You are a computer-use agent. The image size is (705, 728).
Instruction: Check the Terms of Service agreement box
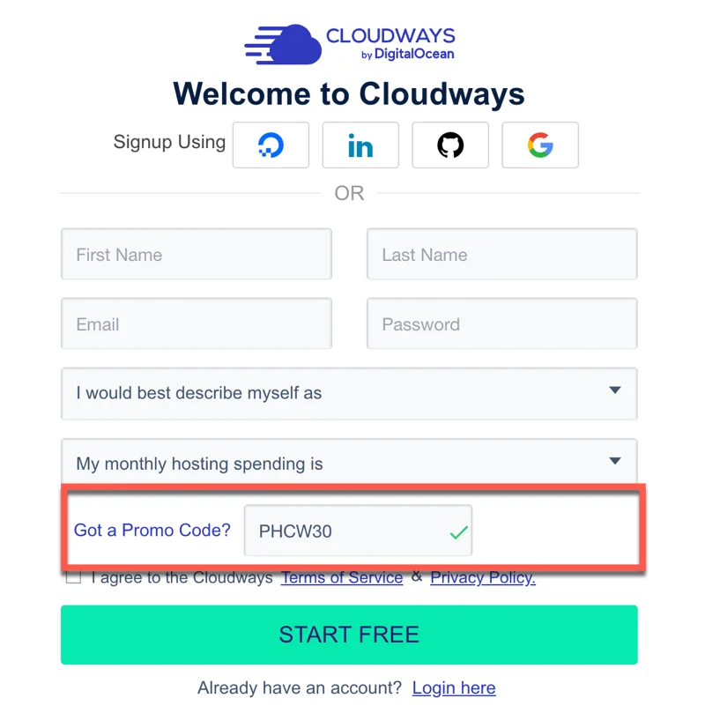(x=73, y=578)
